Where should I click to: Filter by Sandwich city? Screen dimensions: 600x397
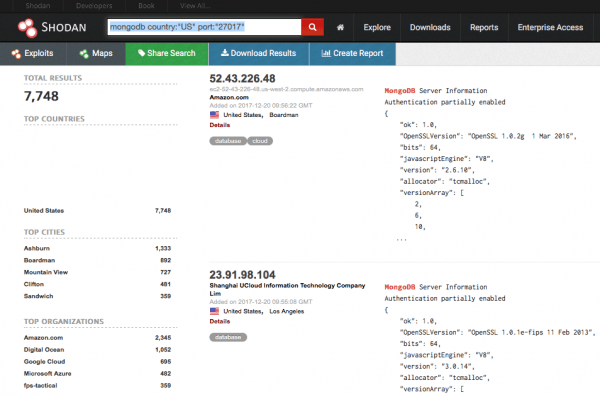(38, 296)
